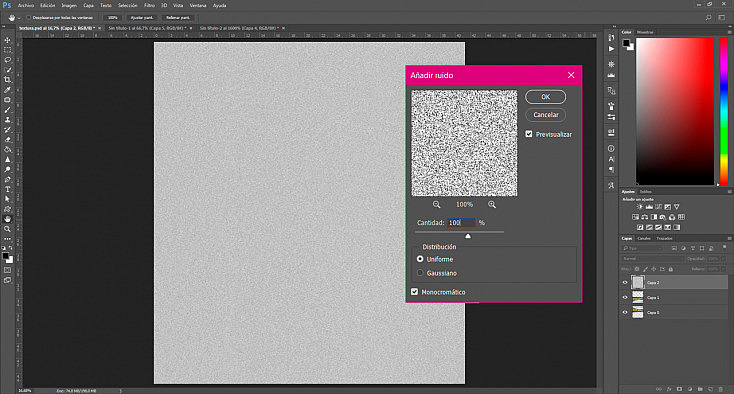Open the Archivo menu
The width and height of the screenshot is (734, 394).
(x=26, y=6)
